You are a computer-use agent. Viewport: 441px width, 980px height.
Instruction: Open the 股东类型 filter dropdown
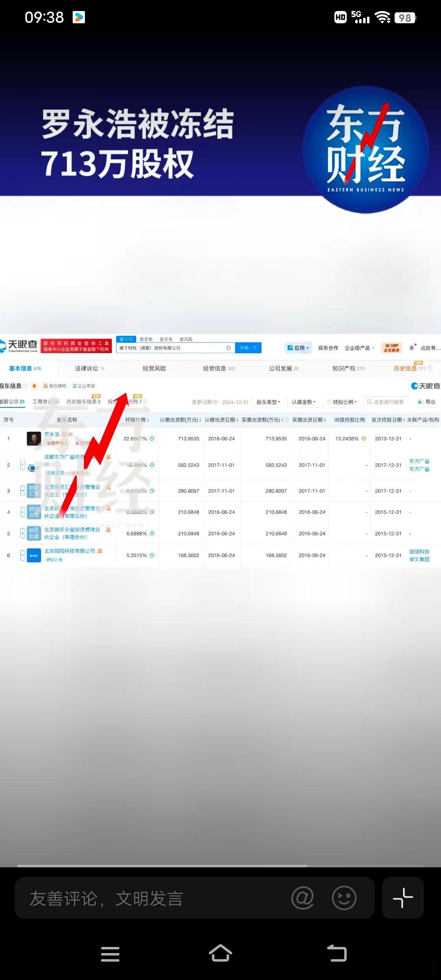[268, 402]
